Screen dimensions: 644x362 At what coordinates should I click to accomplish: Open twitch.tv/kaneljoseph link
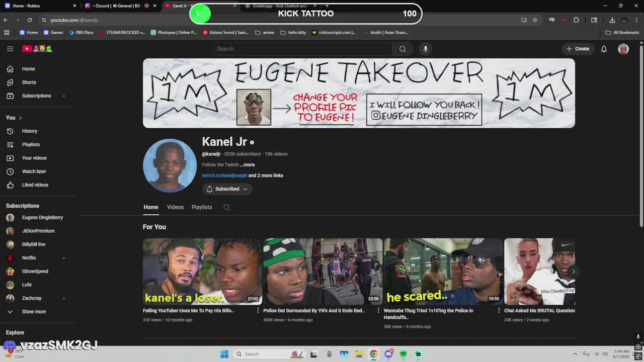coord(224,175)
